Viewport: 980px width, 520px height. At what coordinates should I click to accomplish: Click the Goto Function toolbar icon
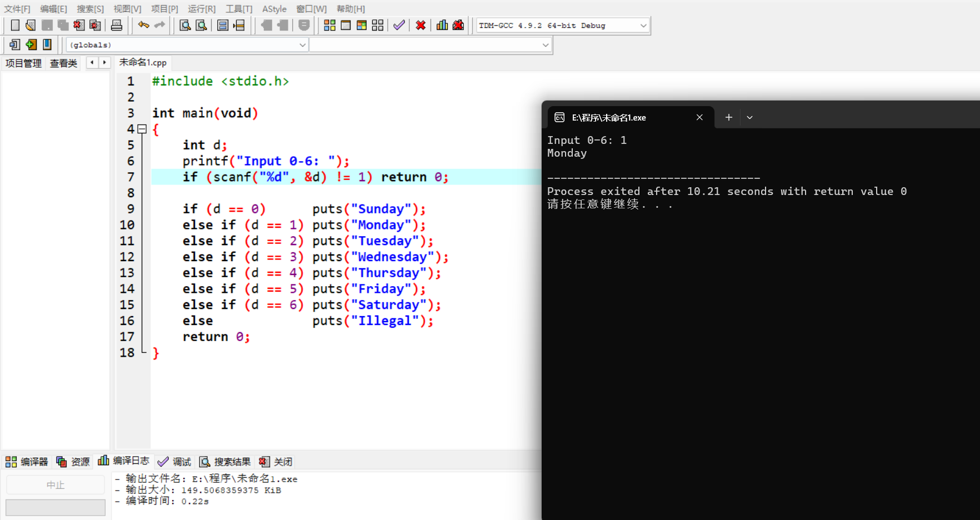pyautogui.click(x=223, y=25)
